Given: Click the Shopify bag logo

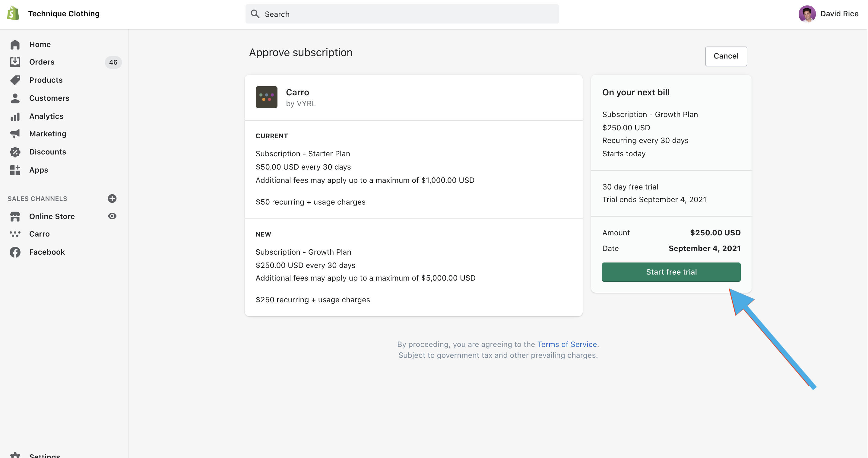Looking at the screenshot, I should point(13,14).
